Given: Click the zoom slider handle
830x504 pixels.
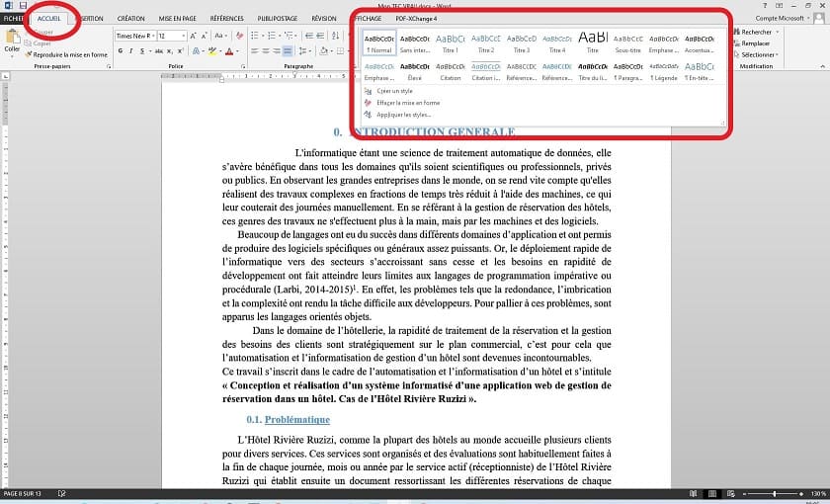Looking at the screenshot, I should [774, 493].
